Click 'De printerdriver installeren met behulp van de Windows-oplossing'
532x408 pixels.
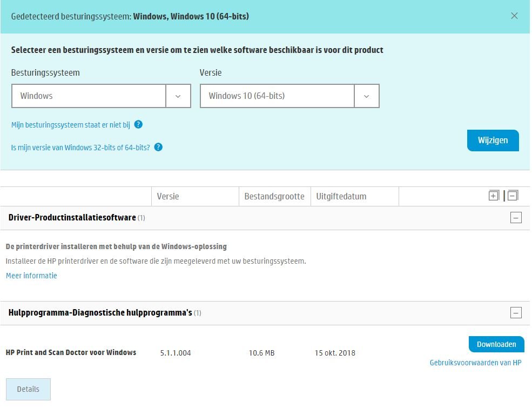pyautogui.click(x=116, y=246)
